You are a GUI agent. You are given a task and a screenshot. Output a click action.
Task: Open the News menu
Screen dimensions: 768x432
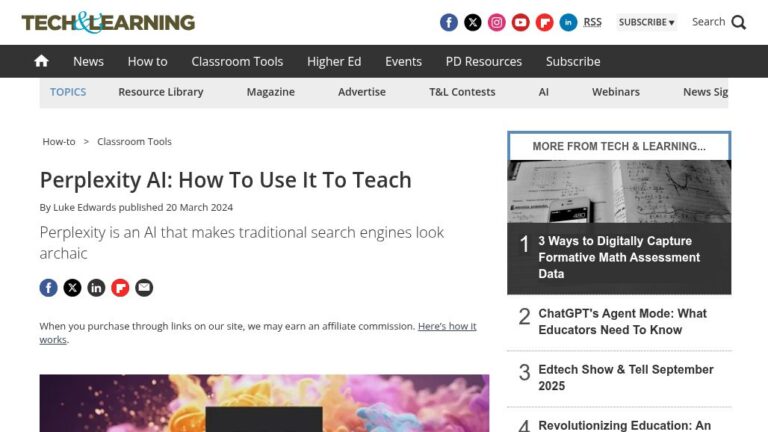click(88, 62)
